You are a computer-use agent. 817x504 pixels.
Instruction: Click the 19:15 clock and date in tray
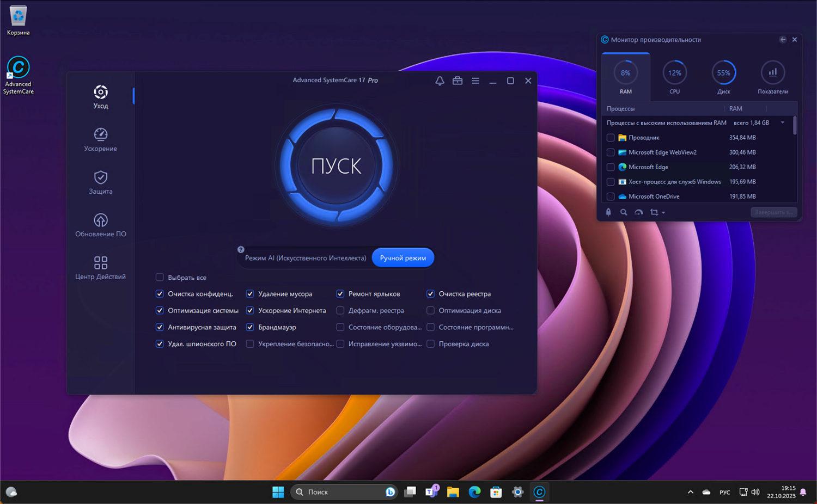coord(781,492)
